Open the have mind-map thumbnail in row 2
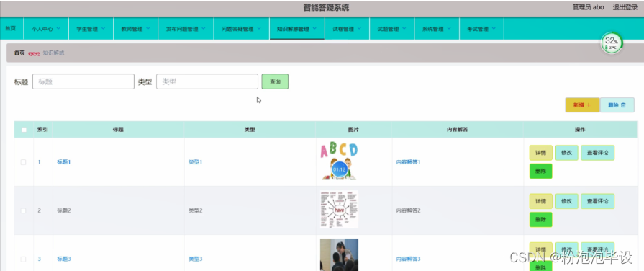 pyautogui.click(x=339, y=209)
